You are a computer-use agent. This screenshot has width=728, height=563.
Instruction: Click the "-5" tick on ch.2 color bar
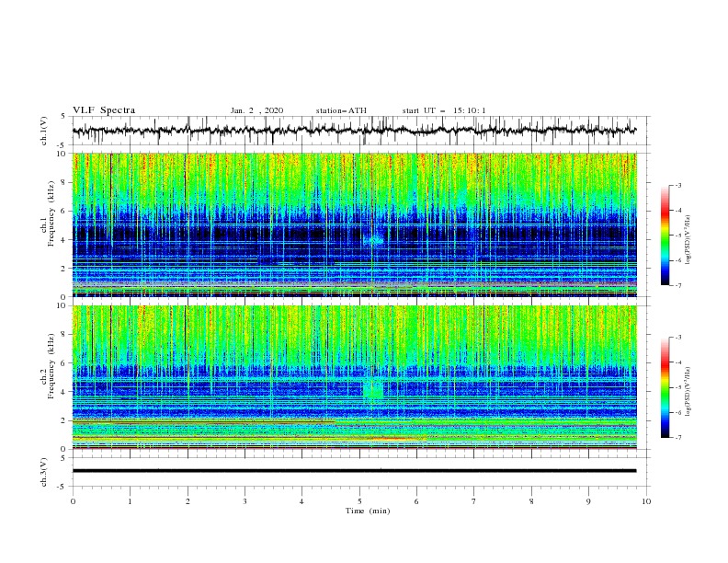click(677, 387)
